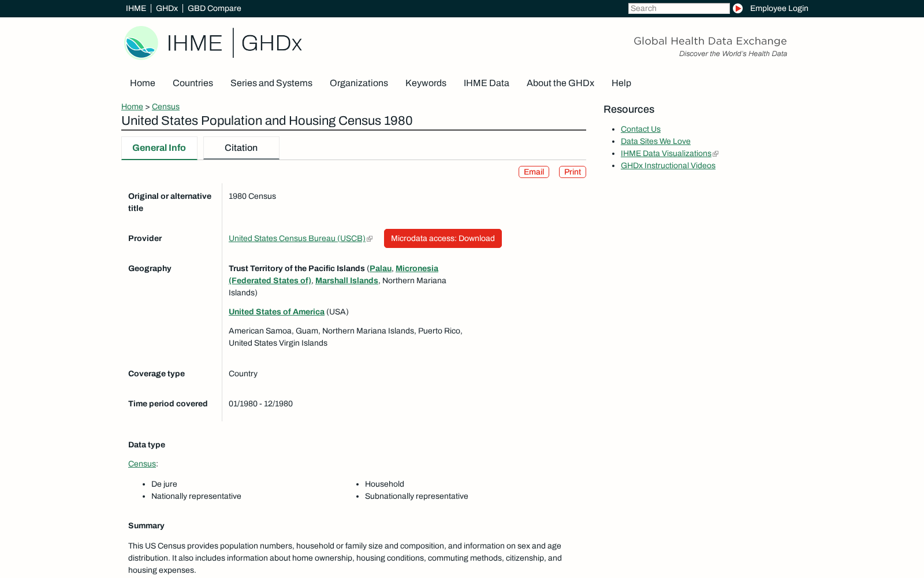The image size is (924, 578).
Task: Open GHDx link in top bar
Action: tap(167, 8)
